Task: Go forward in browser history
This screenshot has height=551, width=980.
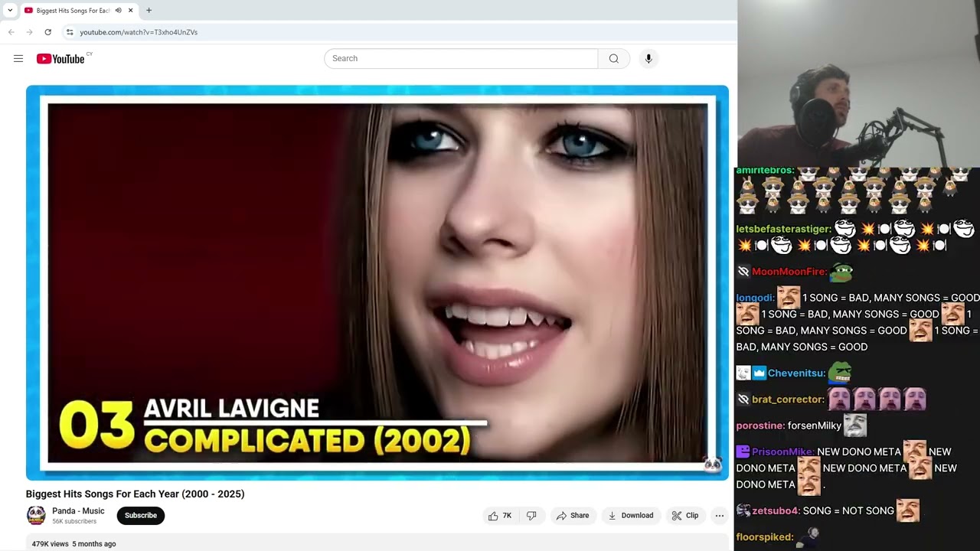Action: (x=29, y=32)
